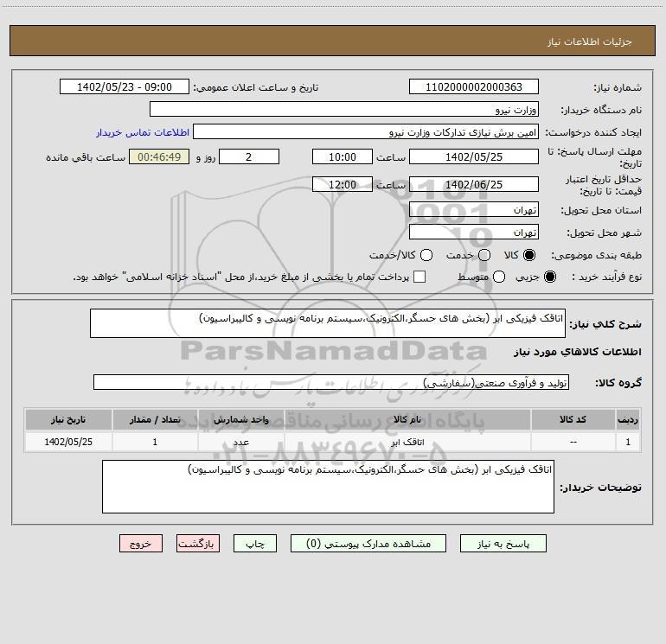Screen dimensions: 666x644
Task: Click the row number cell 1
Action: (x=628, y=442)
